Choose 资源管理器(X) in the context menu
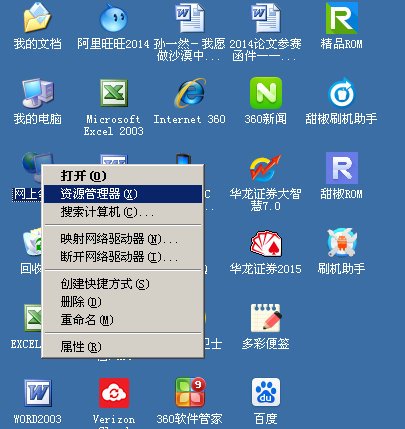The width and height of the screenshot is (405, 429). point(123,194)
